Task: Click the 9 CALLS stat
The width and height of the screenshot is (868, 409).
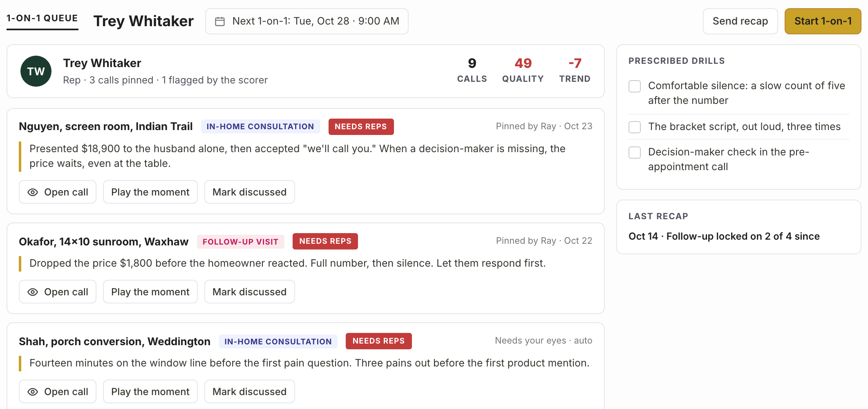Action: [x=472, y=70]
